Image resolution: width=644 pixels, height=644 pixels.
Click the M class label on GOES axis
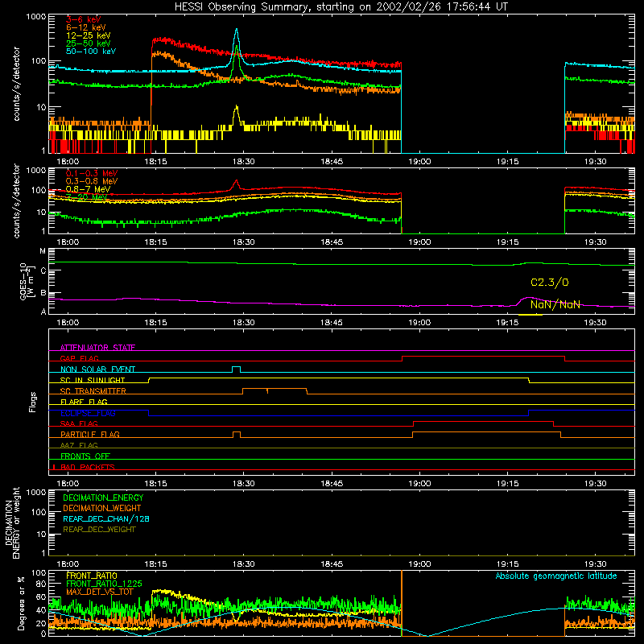(x=43, y=251)
